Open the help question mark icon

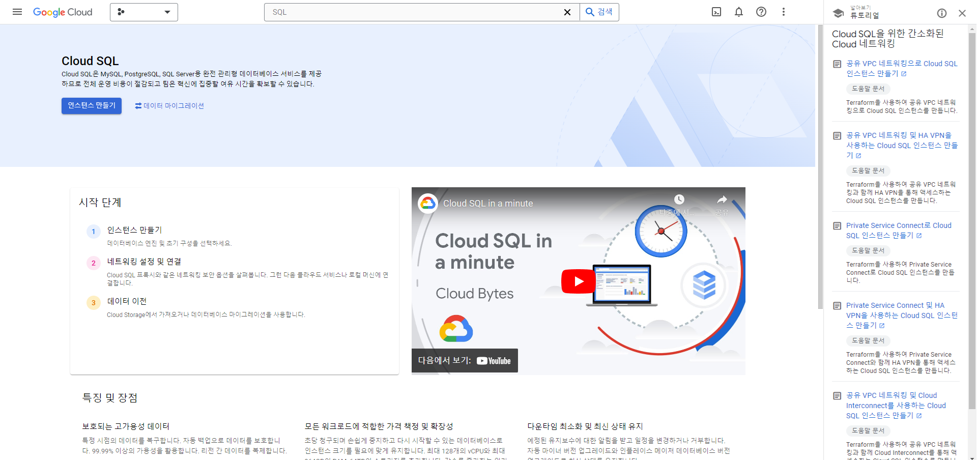[x=761, y=12]
